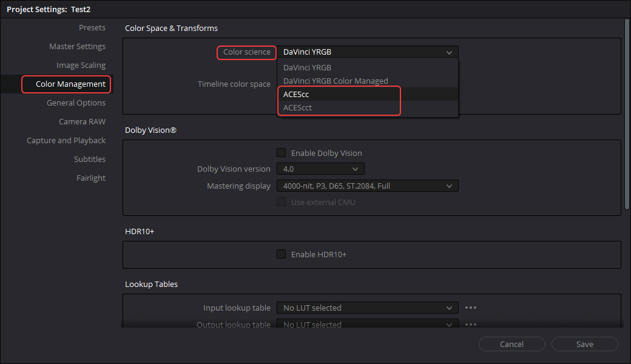Screen dimensions: 631x364
Task: Open the Input lookup table dropdown
Action: pos(367,308)
